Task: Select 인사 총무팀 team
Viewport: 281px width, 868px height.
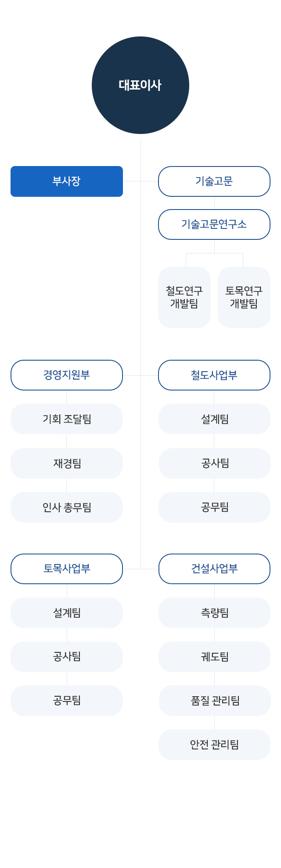Action: point(67,507)
